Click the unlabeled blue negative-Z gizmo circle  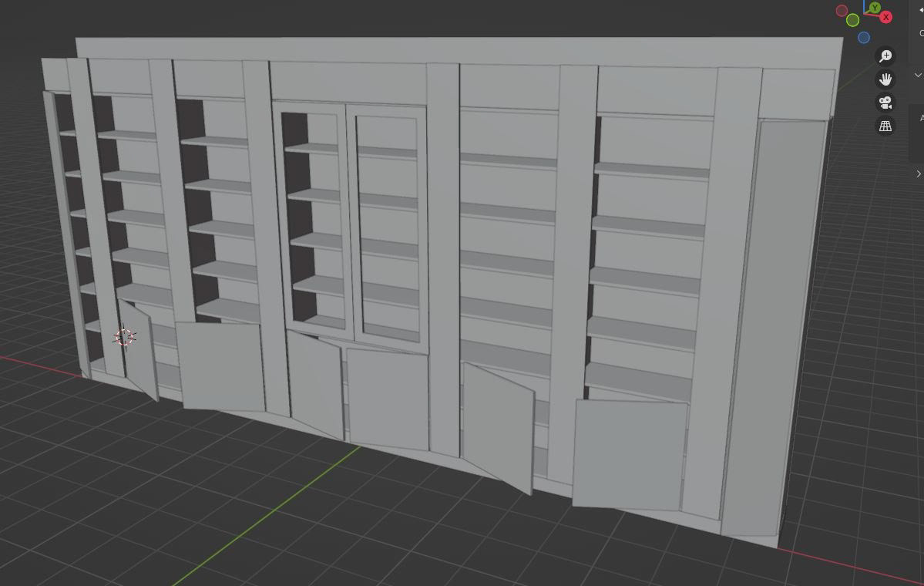pyautogui.click(x=864, y=38)
